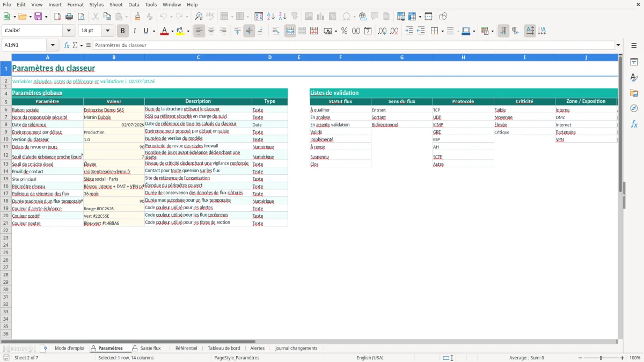This screenshot has height=362, width=644.
Task: Open sidebar Styles panel icon
Action: click(634, 77)
